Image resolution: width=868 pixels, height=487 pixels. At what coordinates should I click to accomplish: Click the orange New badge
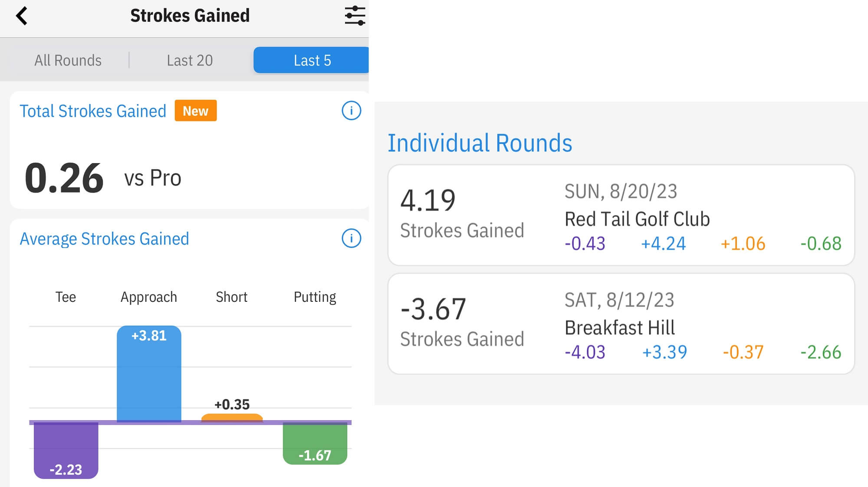(x=195, y=111)
